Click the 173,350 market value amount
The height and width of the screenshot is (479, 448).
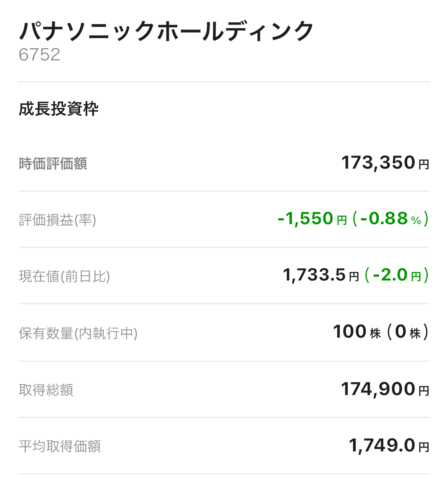(x=378, y=163)
